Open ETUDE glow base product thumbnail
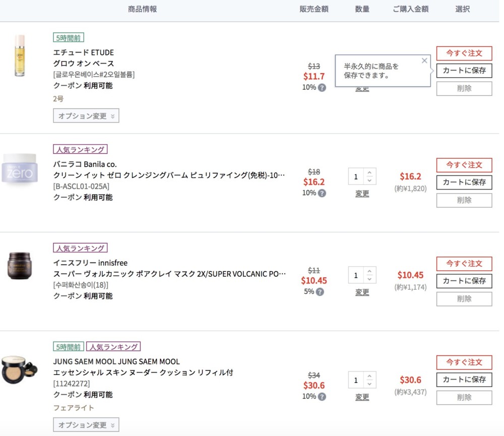Image resolution: width=504 pixels, height=436 pixels. (20, 55)
